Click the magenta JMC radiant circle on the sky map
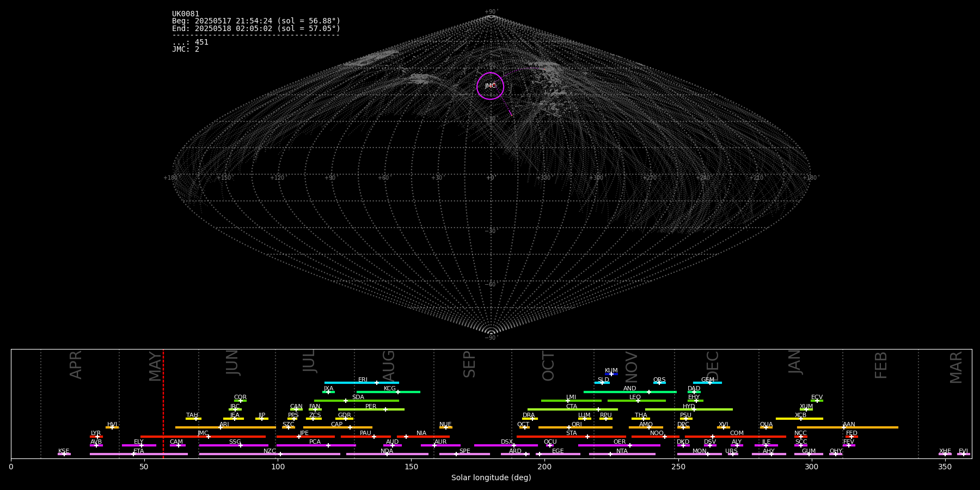Screen dimensions: 980x490 click(490, 86)
